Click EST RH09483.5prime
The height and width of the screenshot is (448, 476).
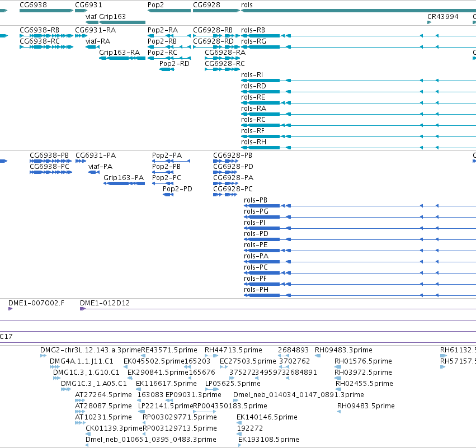point(339,412)
